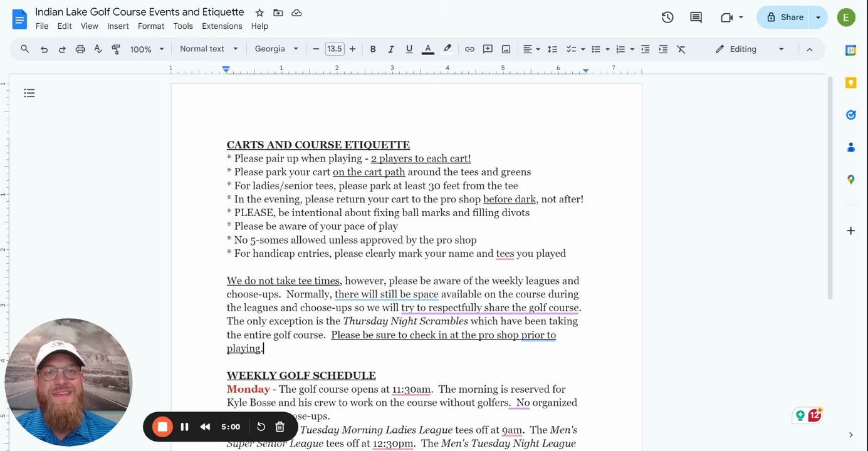Viewport: 868px width, 451px height.
Task: Redo the last action
Action: [62, 49]
